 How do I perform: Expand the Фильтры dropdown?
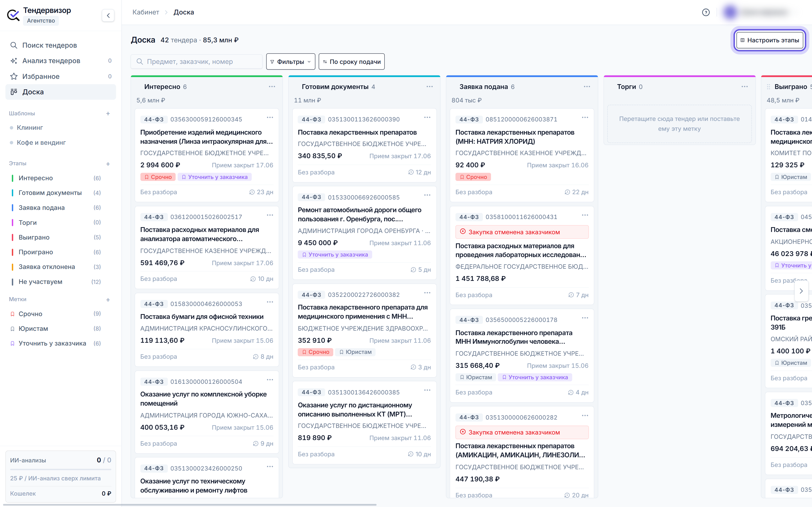(291, 62)
